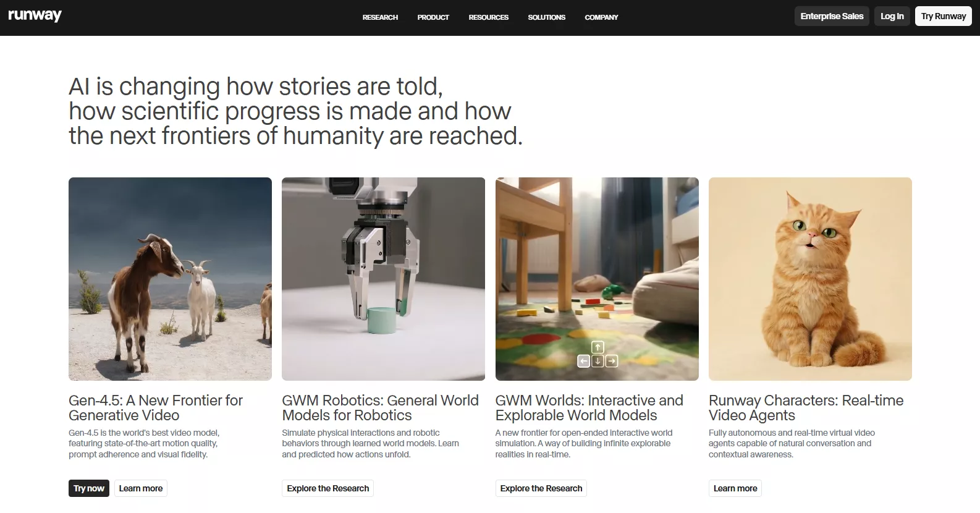Expand the Company menu
The image size is (980, 513).
601,17
